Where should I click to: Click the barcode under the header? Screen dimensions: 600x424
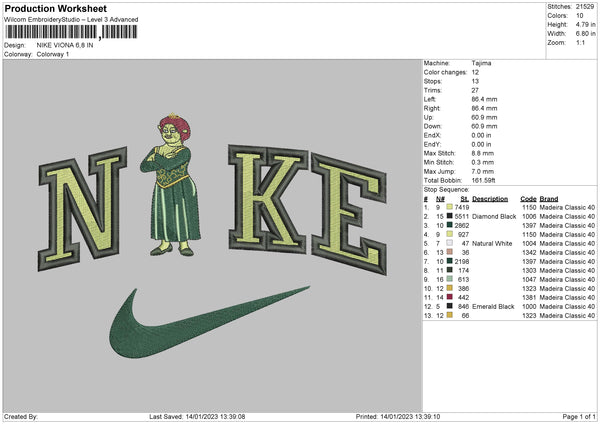(x=71, y=32)
